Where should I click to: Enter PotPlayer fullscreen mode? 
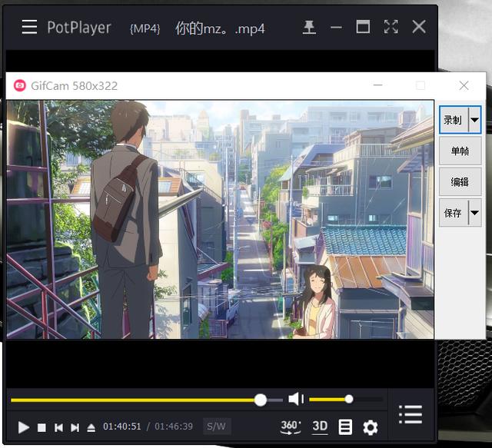[x=391, y=27]
